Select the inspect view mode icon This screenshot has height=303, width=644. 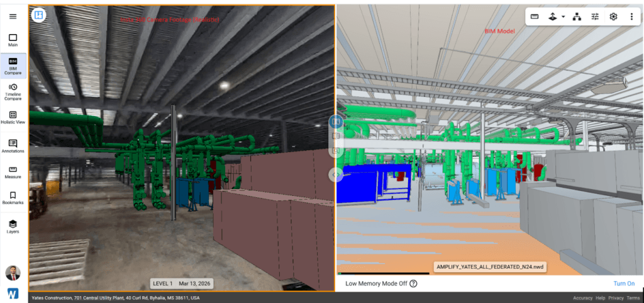coord(336,151)
